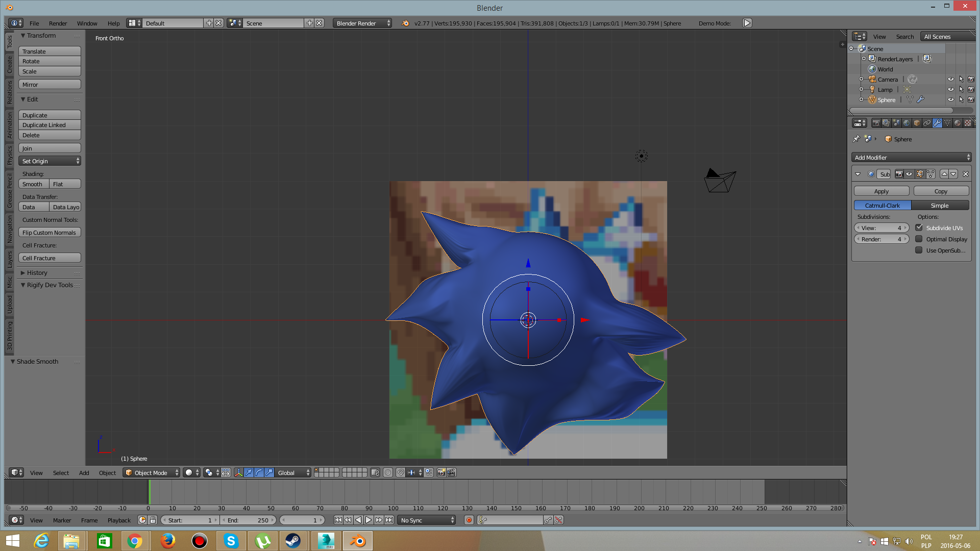Uncheck the Subdivide UVs option
The width and height of the screenshot is (980, 551).
(919, 228)
